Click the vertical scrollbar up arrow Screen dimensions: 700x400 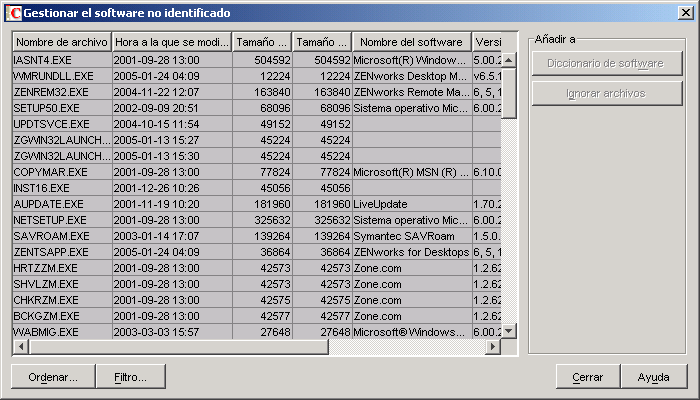[508, 60]
